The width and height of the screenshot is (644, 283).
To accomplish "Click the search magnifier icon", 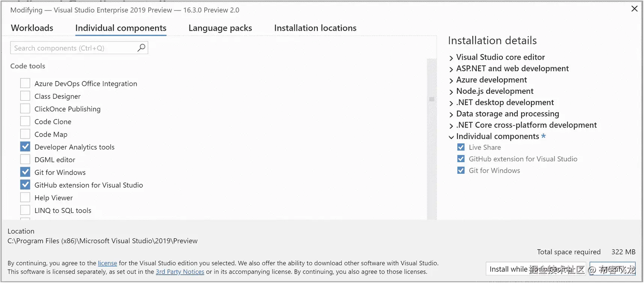I will pyautogui.click(x=141, y=48).
